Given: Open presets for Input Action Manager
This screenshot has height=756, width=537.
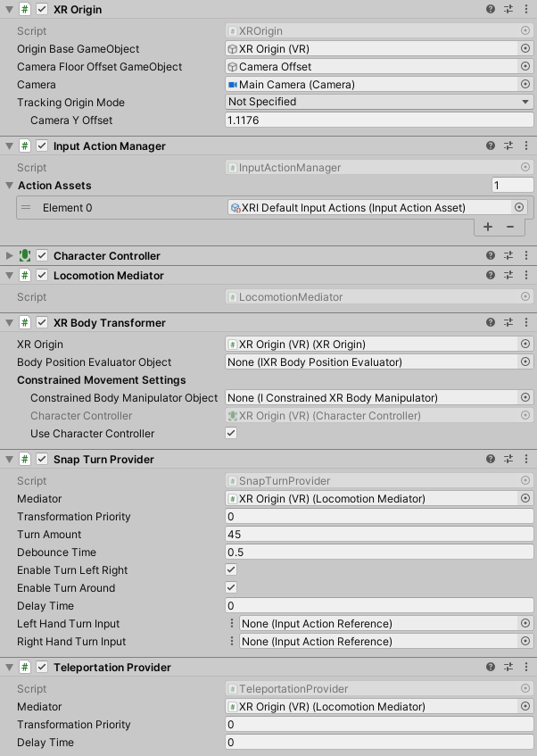Looking at the screenshot, I should 508,145.
